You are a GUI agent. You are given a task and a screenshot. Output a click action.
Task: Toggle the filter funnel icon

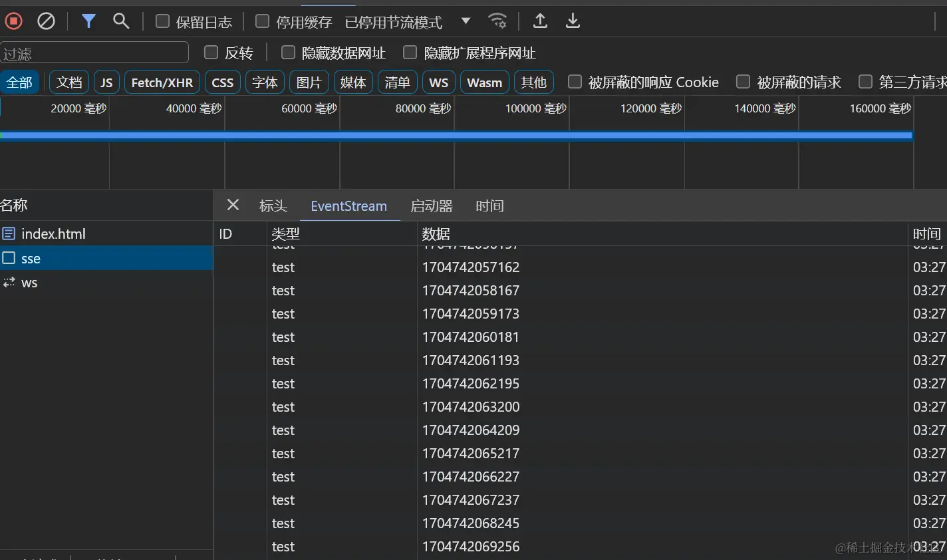click(x=88, y=21)
